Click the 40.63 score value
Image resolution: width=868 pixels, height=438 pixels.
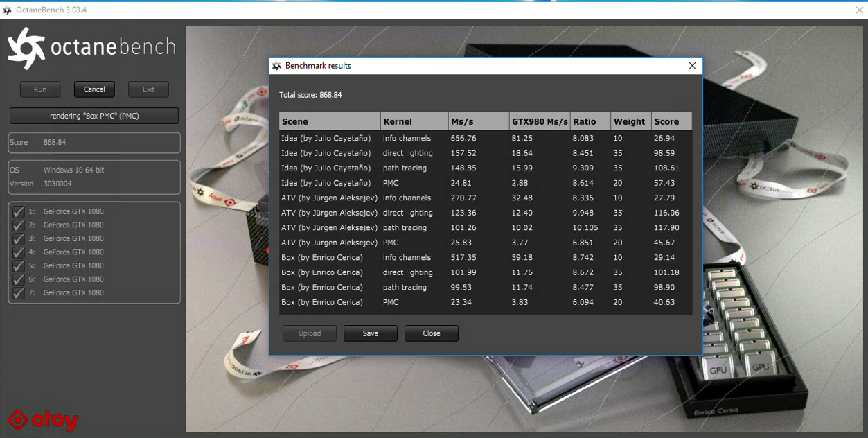coord(664,302)
